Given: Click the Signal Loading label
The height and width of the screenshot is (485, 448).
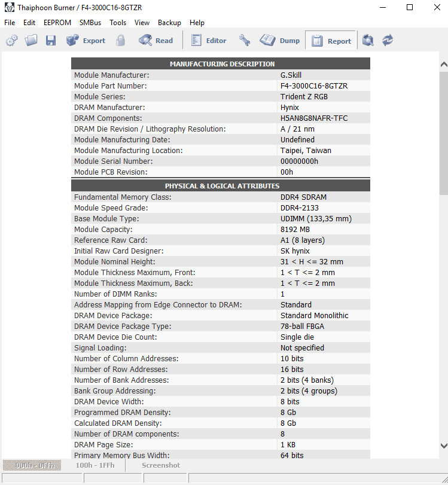Looking at the screenshot, I should click(100, 347).
